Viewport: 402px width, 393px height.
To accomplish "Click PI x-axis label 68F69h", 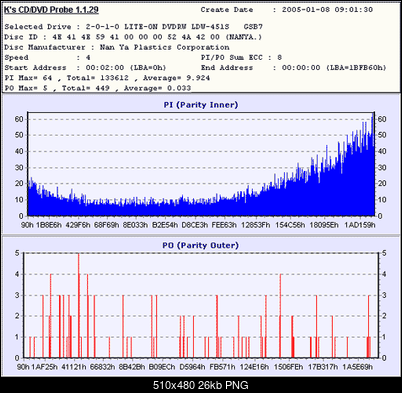I will pos(107,225).
